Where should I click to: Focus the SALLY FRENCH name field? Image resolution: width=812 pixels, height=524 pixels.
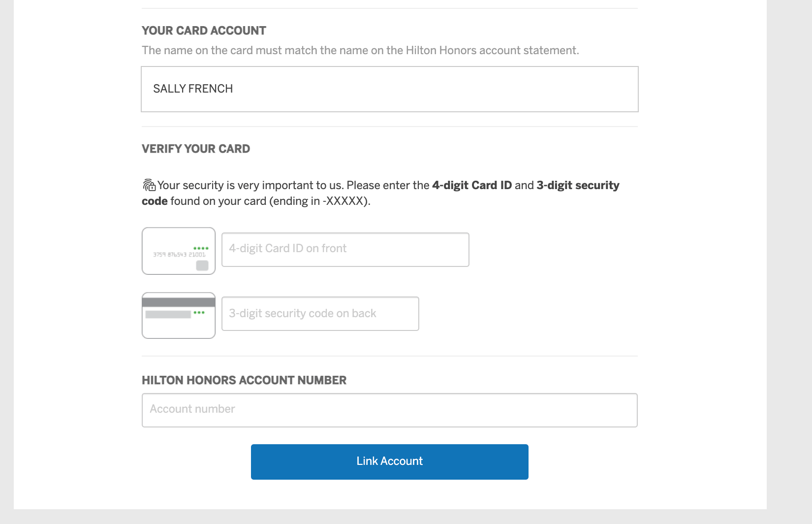(389, 89)
